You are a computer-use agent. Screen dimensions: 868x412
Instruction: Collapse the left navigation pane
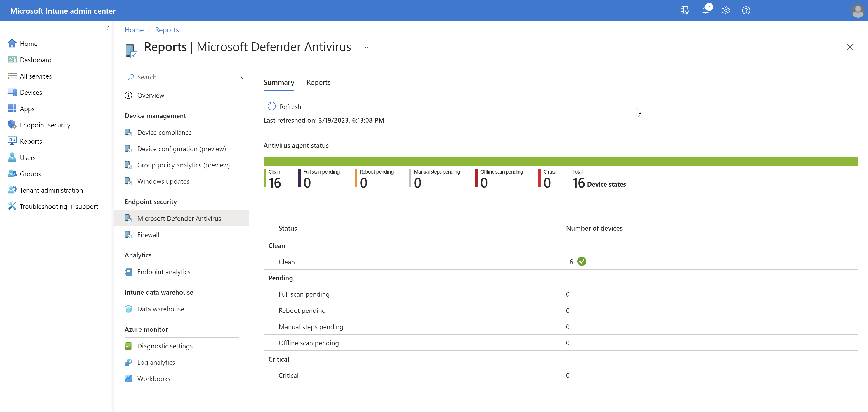point(108,28)
